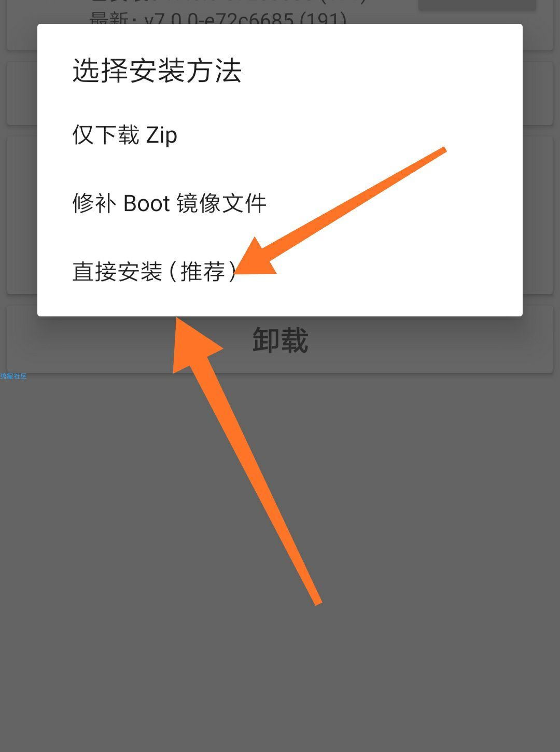Tap the 卸载 card area right of the label
The height and width of the screenshot is (752, 560).
click(x=430, y=340)
